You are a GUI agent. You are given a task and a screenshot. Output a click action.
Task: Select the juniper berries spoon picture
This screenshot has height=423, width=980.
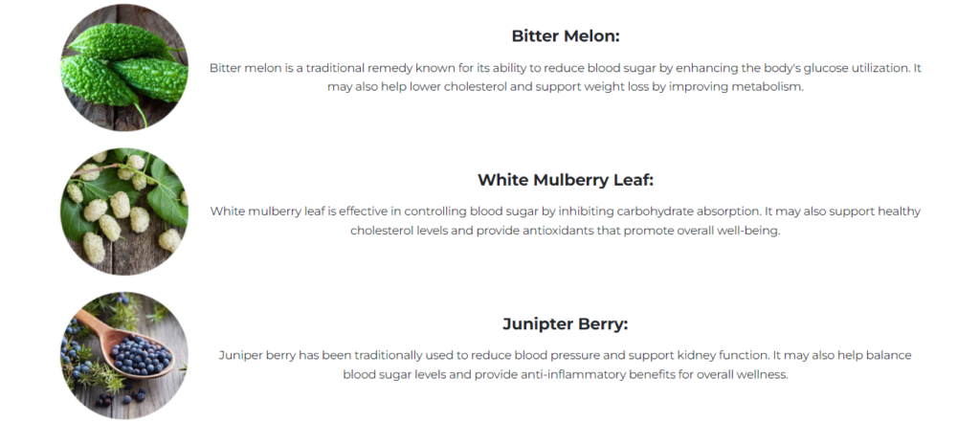[x=123, y=355]
